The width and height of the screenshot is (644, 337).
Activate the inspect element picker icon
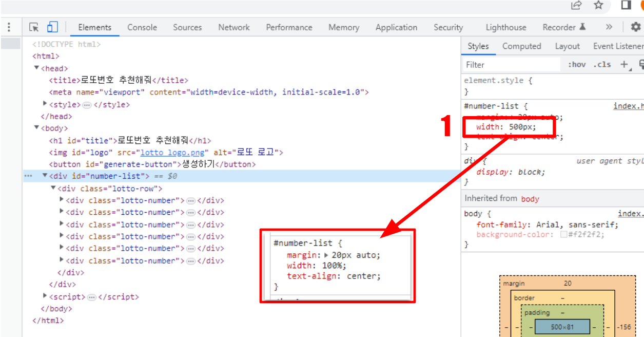[x=34, y=27]
